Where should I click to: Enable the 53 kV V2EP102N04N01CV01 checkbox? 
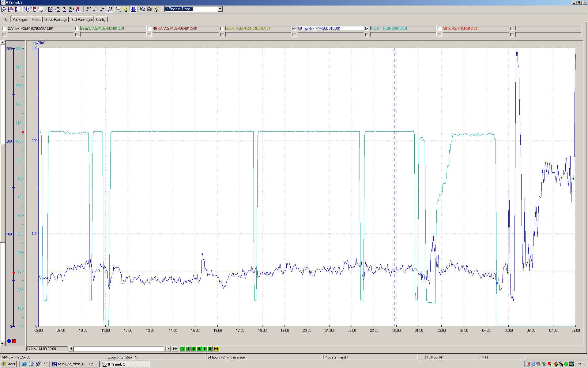(x=222, y=29)
